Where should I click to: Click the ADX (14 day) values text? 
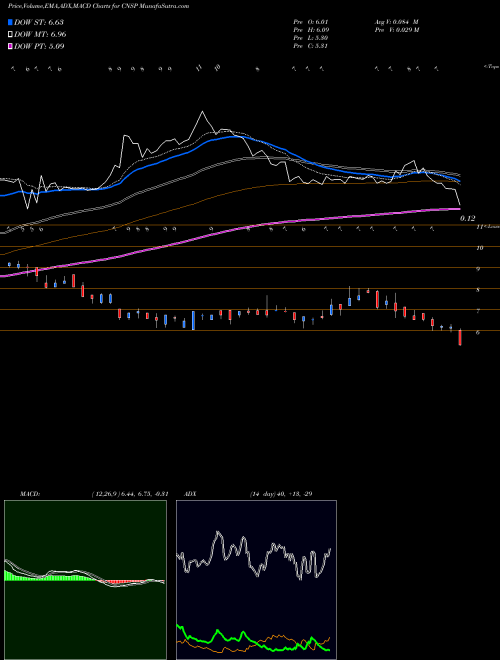coord(281,494)
